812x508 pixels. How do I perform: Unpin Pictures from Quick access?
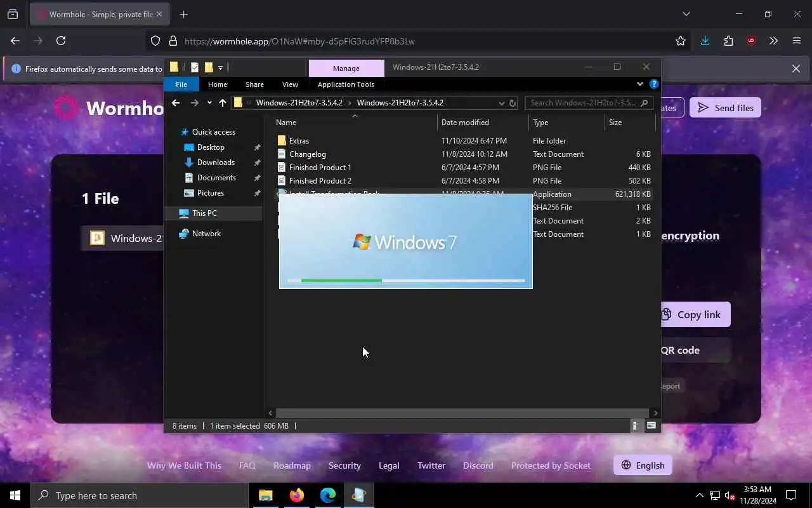coord(257,193)
